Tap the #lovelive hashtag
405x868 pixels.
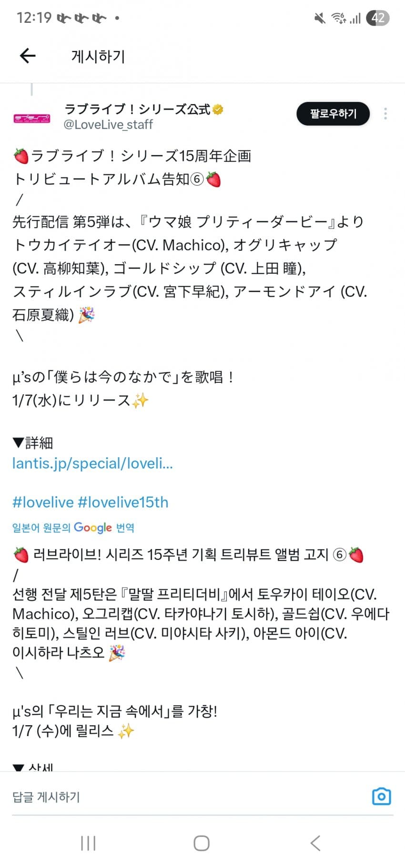[x=43, y=502]
